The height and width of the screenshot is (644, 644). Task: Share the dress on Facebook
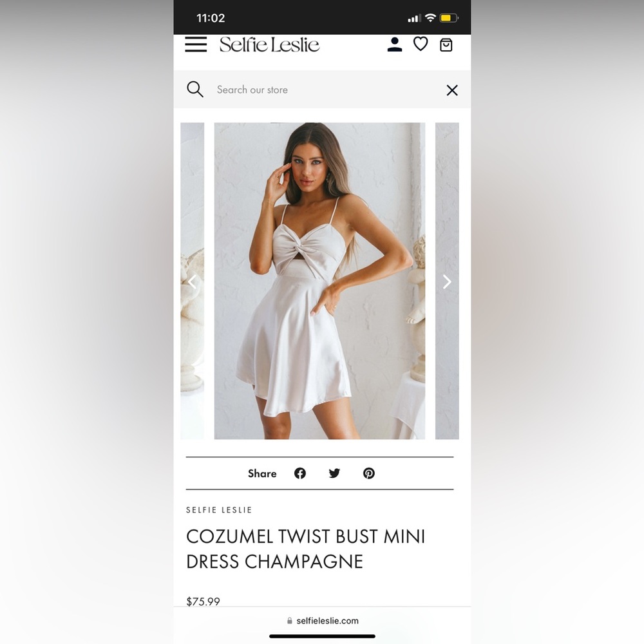tap(300, 473)
